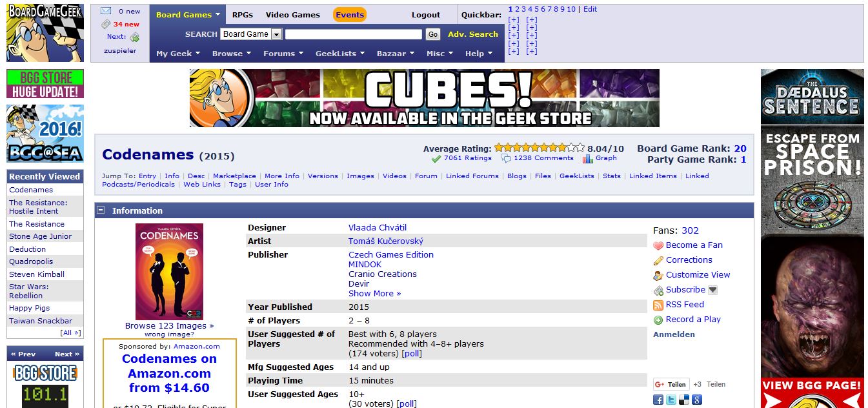Viewport: 868px width, 408px height.
Task: Click the pencil Corrections icon
Action: tap(658, 261)
